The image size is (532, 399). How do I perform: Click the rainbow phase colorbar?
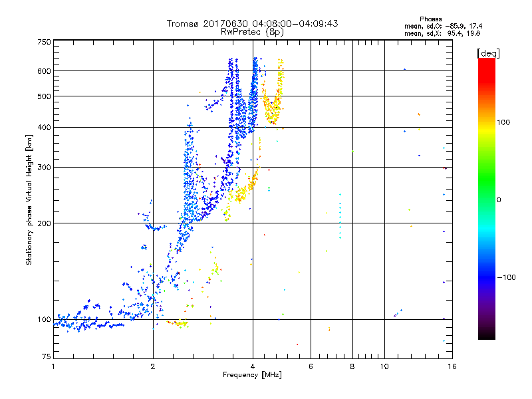point(487,199)
